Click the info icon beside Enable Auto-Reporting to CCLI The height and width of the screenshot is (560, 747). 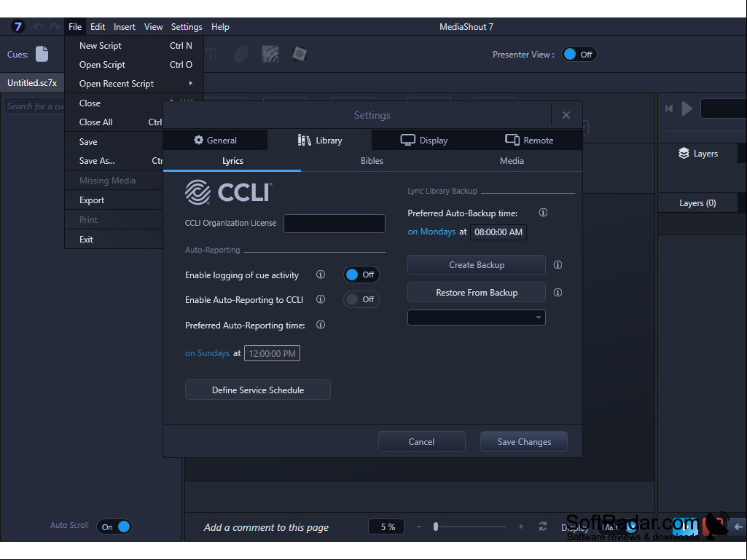coord(321,299)
